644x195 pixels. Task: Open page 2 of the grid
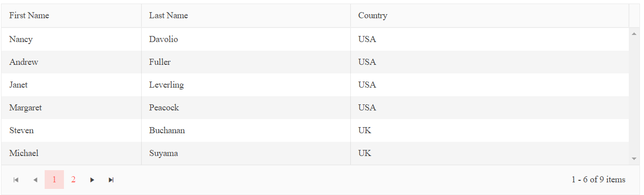click(73, 180)
